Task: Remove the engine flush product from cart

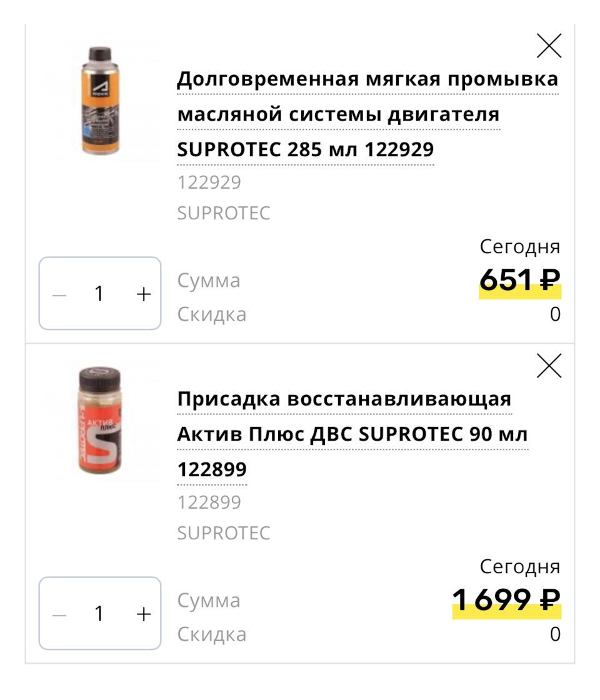Action: click(549, 46)
